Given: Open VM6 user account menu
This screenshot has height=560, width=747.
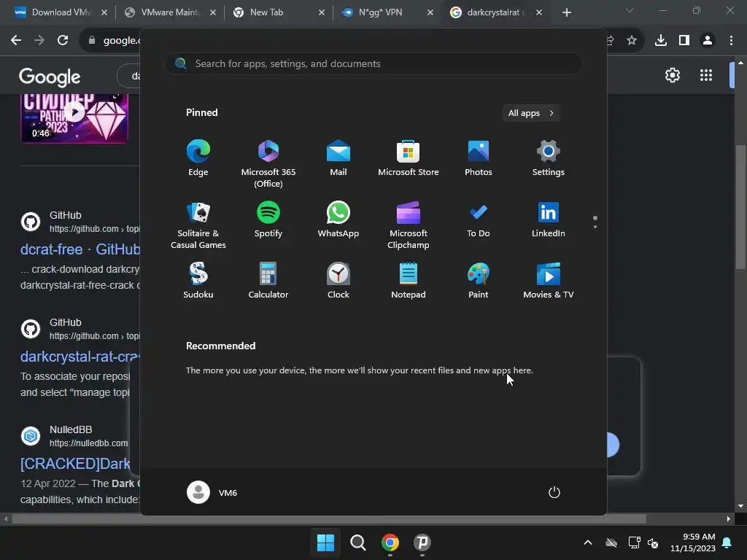Looking at the screenshot, I should [x=212, y=492].
